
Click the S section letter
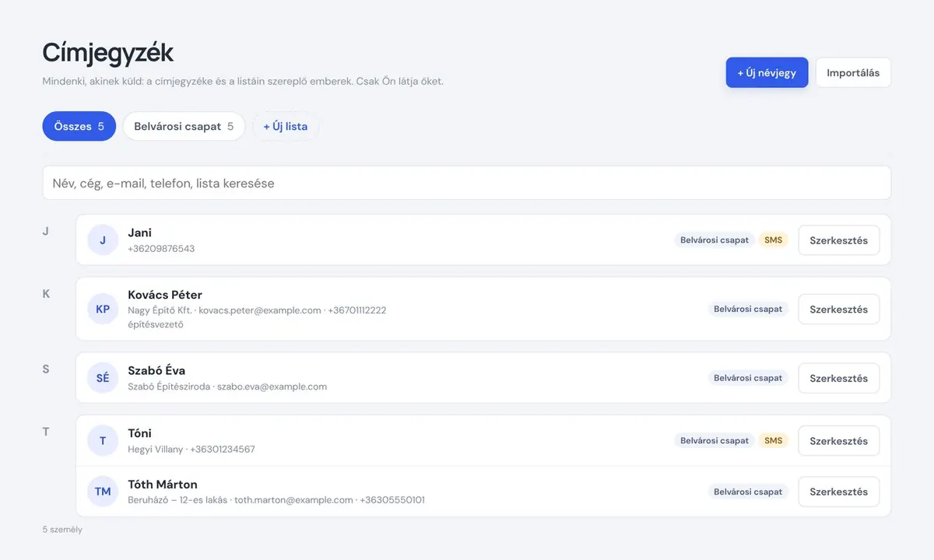click(46, 369)
